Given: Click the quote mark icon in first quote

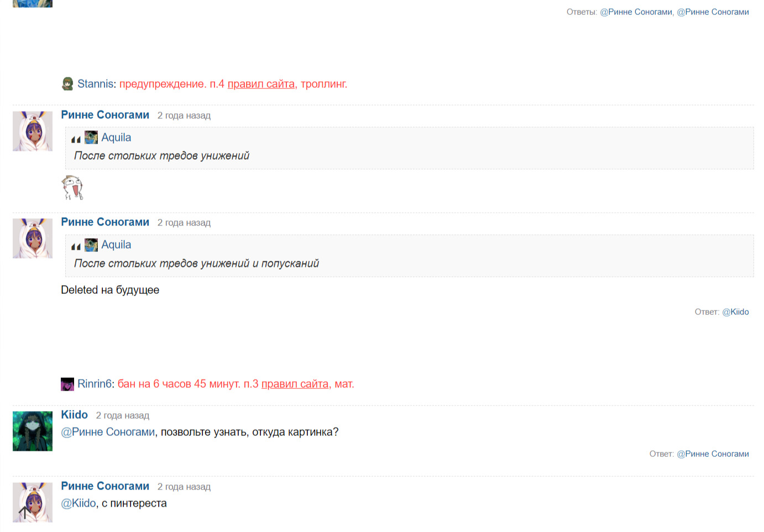Looking at the screenshot, I should coord(76,139).
